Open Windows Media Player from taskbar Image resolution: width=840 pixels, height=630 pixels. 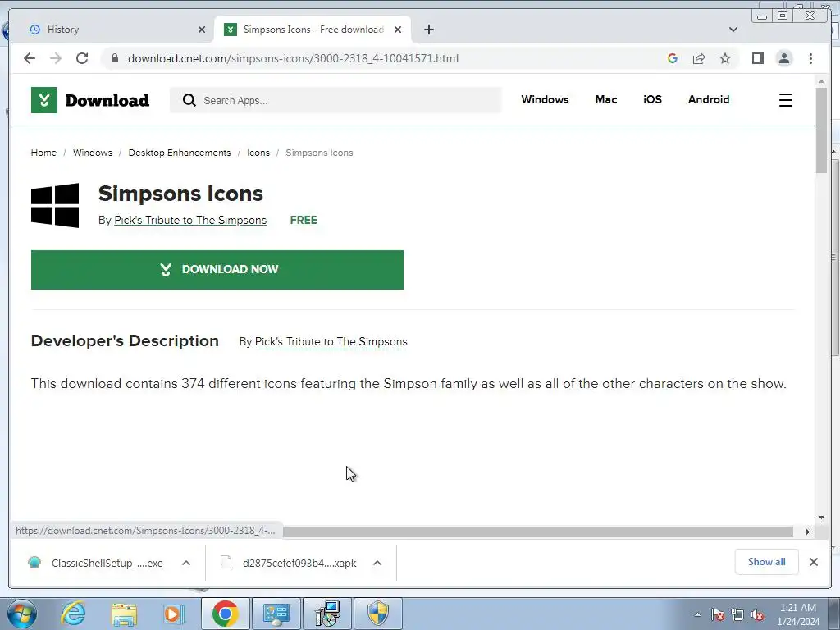click(172, 614)
